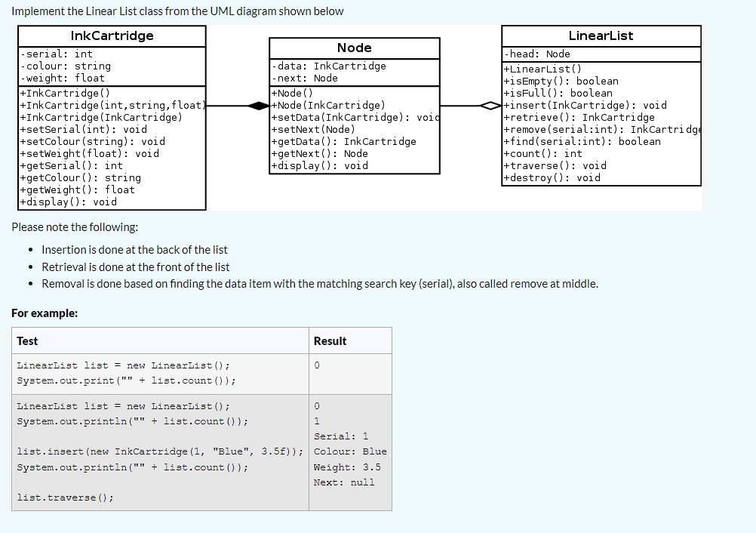Viewport: 756px width, 533px height.
Task: Select the InkCartridge class box title
Action: pyautogui.click(x=111, y=35)
